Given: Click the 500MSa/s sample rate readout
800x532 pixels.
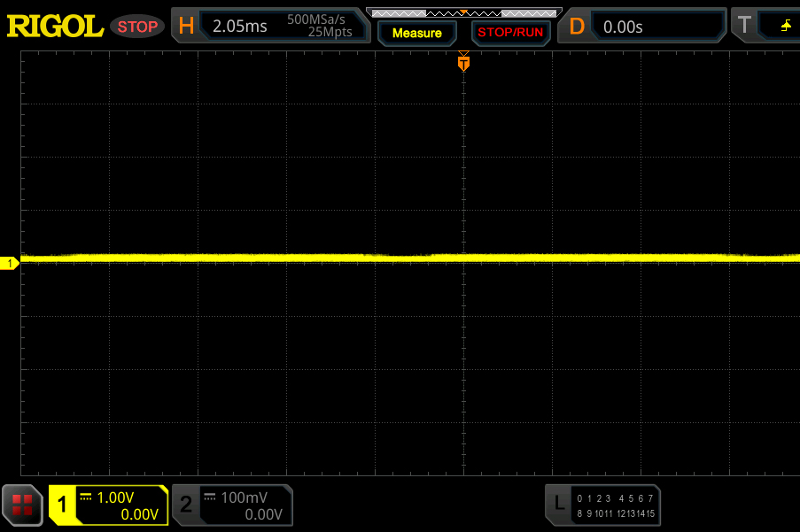Looking at the screenshot, I should pyautogui.click(x=315, y=19).
